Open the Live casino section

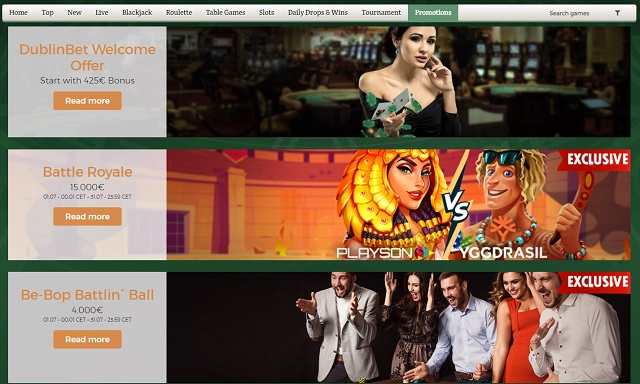tap(102, 13)
